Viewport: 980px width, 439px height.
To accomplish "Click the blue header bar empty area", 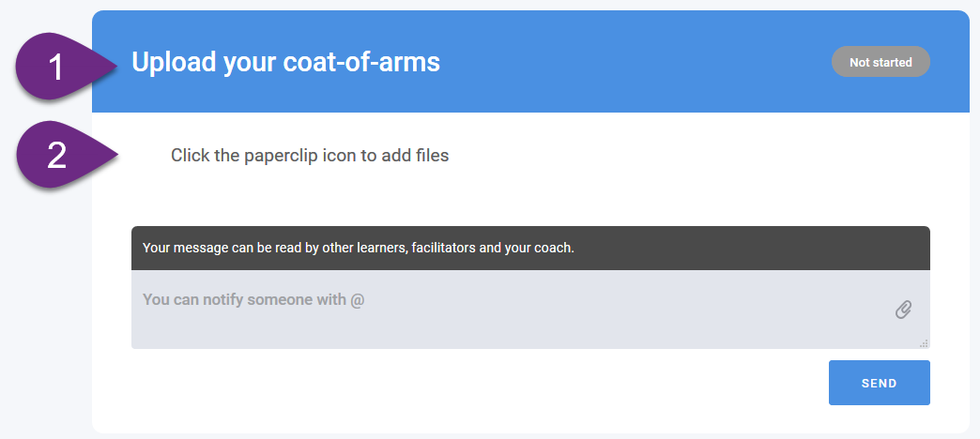I will pyautogui.click(x=638, y=63).
